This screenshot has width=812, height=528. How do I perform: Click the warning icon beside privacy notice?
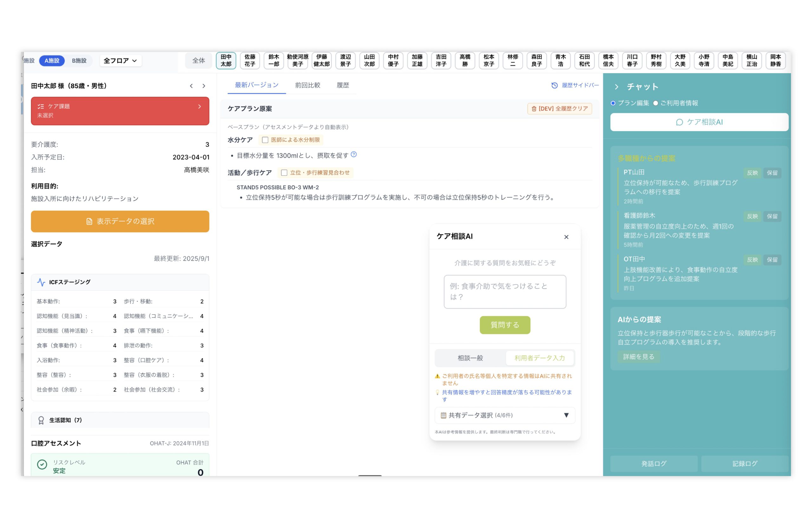(x=437, y=376)
